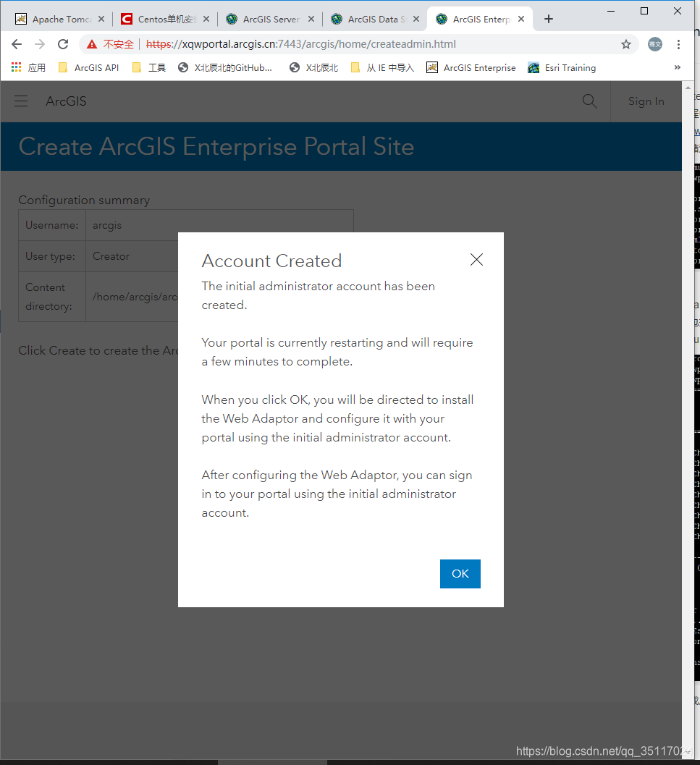Image resolution: width=700 pixels, height=765 pixels.
Task: Reload the page with refresh icon
Action: (x=63, y=44)
